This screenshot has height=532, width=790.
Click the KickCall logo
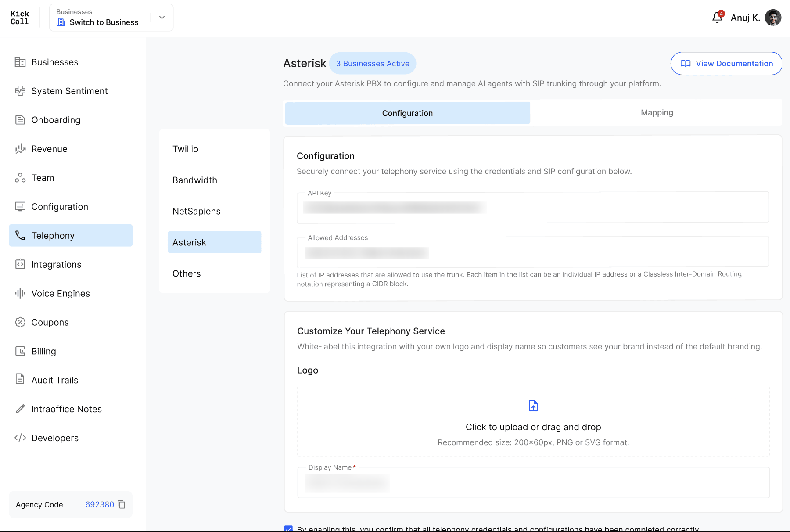pos(20,18)
